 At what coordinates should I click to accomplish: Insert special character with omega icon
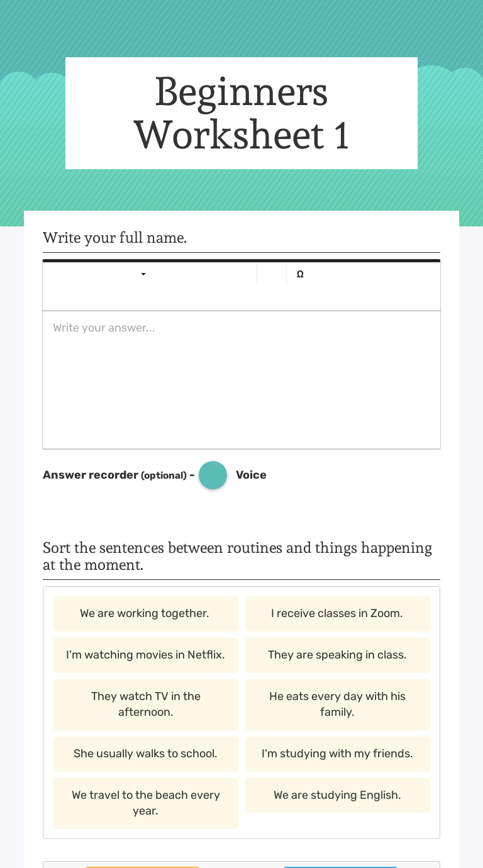300,274
